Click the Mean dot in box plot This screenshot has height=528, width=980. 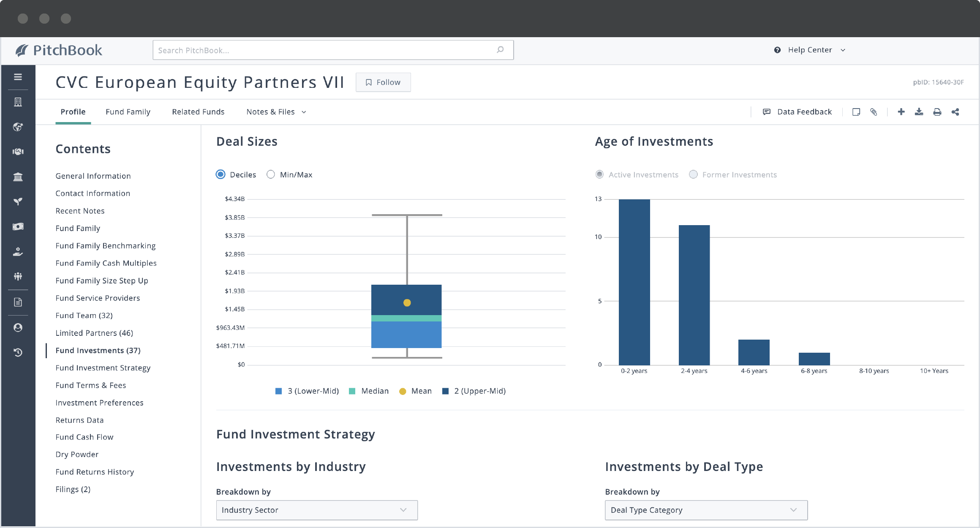pyautogui.click(x=407, y=303)
